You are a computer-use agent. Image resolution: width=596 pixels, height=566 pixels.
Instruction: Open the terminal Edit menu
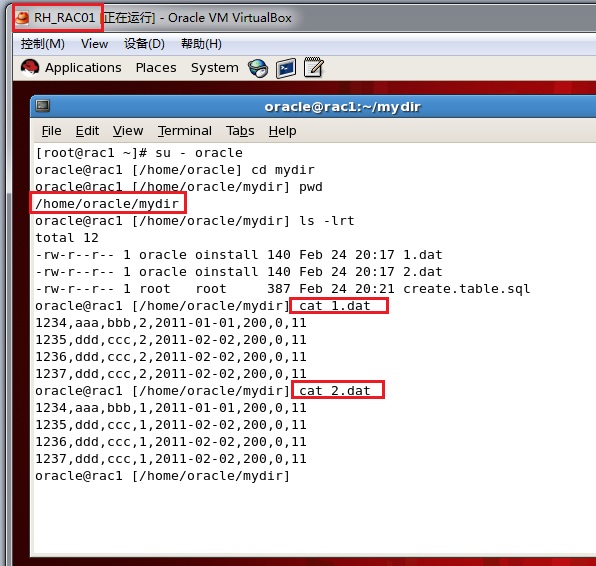[x=87, y=131]
